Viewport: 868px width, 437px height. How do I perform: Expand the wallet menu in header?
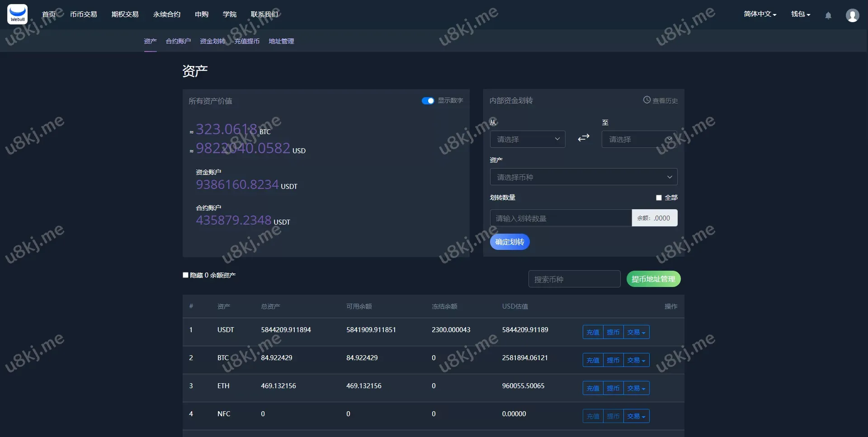pyautogui.click(x=800, y=14)
